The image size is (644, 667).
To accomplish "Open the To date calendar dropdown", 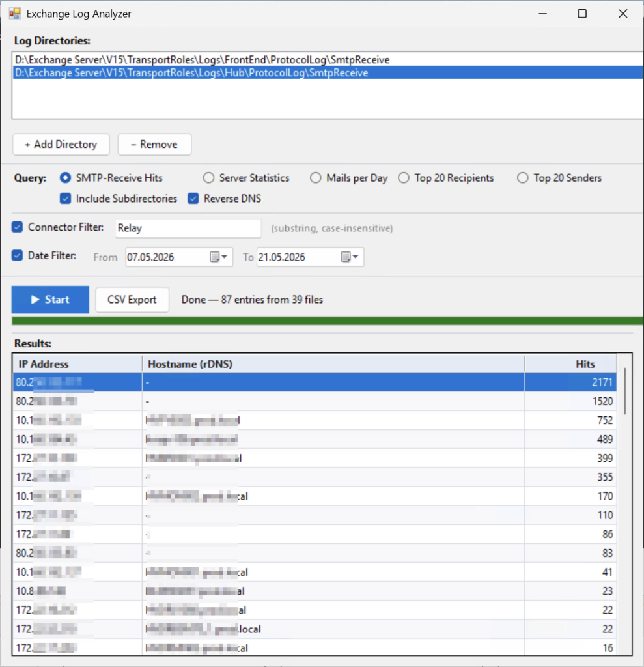I will [x=350, y=257].
